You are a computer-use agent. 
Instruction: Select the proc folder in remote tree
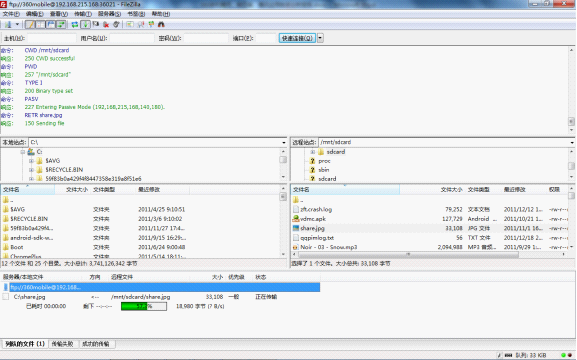click(324, 161)
